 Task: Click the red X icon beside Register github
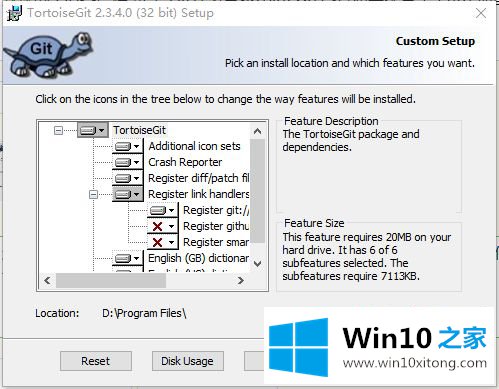tap(157, 226)
